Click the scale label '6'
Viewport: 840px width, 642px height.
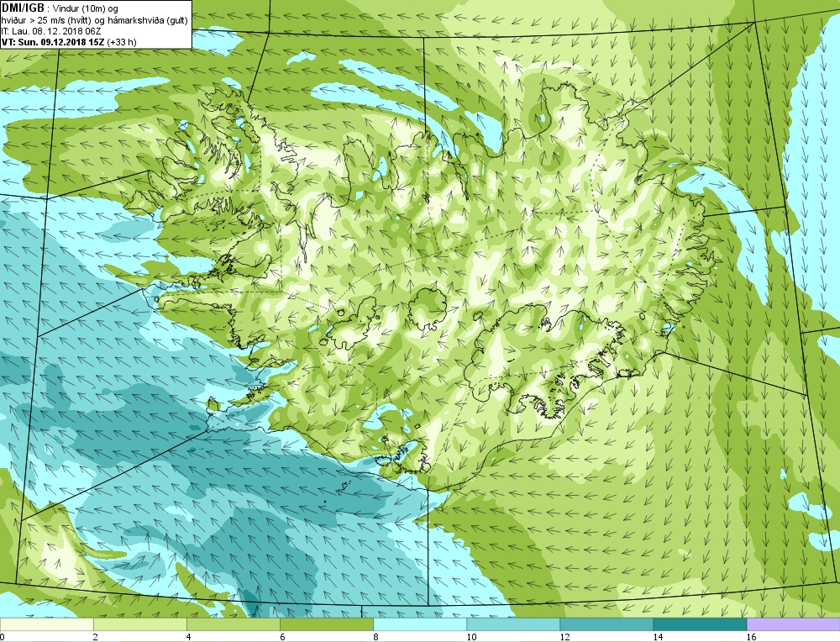(282, 637)
